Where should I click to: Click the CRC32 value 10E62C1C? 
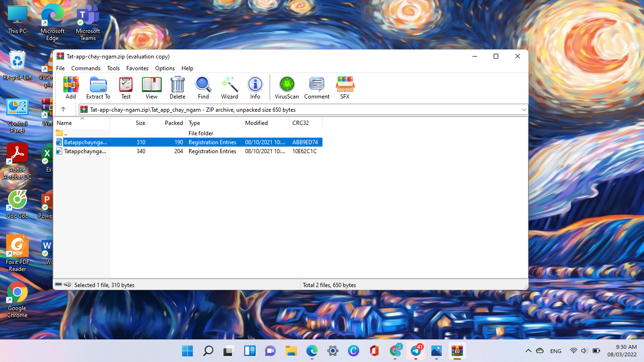click(305, 151)
